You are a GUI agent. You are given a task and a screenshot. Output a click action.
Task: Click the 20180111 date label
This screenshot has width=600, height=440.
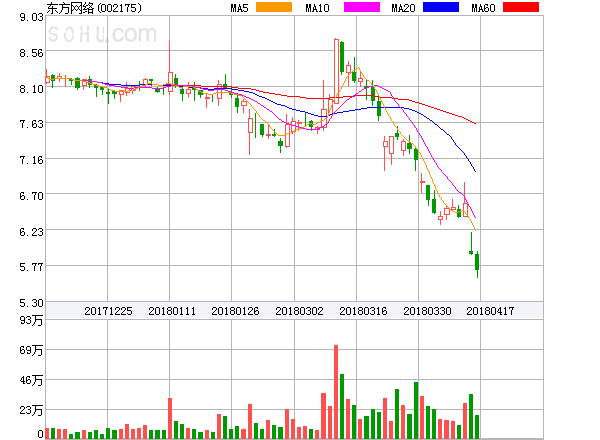click(x=172, y=311)
